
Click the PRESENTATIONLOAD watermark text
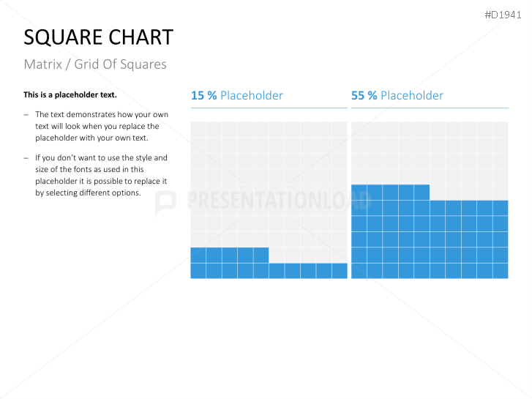pos(278,201)
